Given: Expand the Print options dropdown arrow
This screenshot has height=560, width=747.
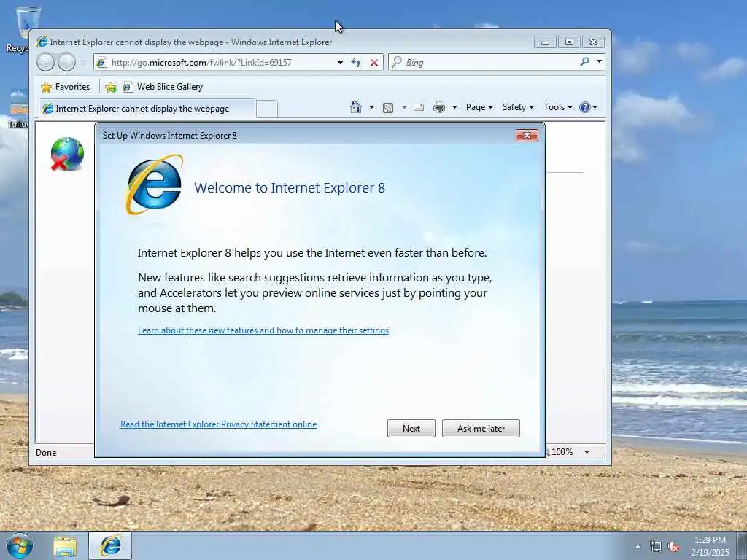Looking at the screenshot, I should pos(454,107).
